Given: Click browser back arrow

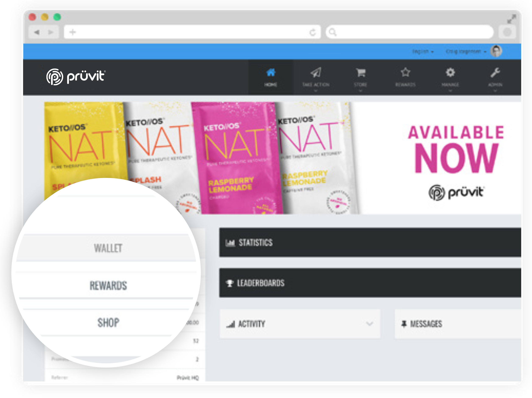Looking at the screenshot, I should coord(37,32).
